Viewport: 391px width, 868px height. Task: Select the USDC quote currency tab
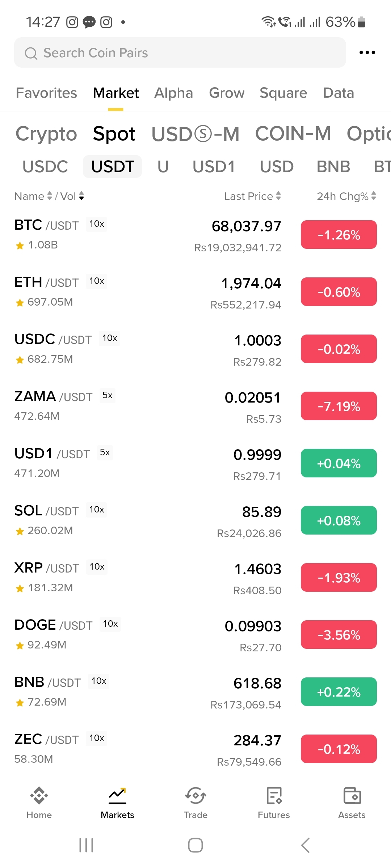pyautogui.click(x=45, y=167)
